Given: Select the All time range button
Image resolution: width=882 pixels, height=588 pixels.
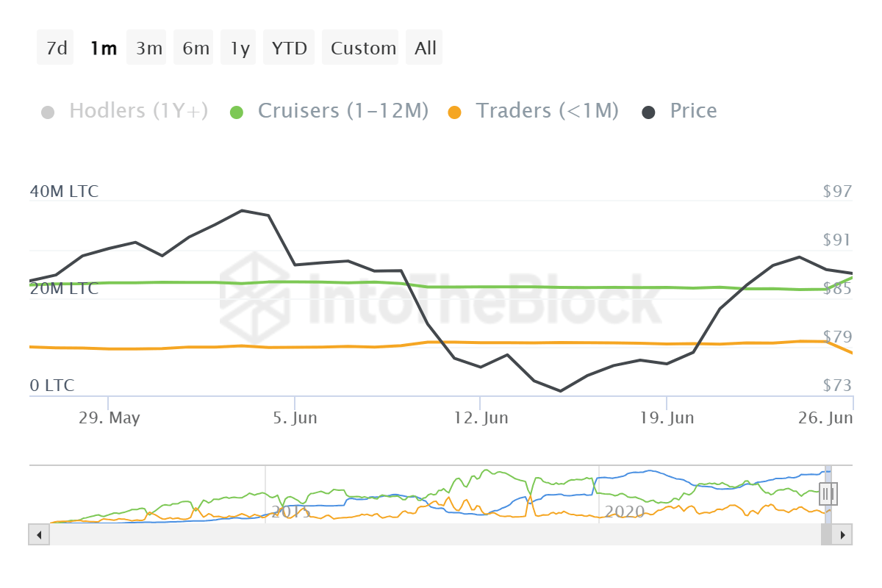Looking at the screenshot, I should pyautogui.click(x=424, y=47).
